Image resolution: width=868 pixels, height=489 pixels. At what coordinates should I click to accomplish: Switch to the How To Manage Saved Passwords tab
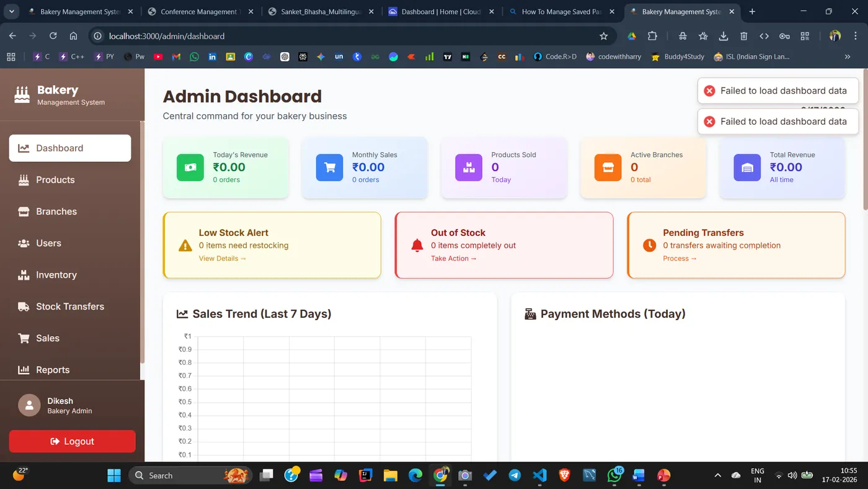pyautogui.click(x=560, y=11)
